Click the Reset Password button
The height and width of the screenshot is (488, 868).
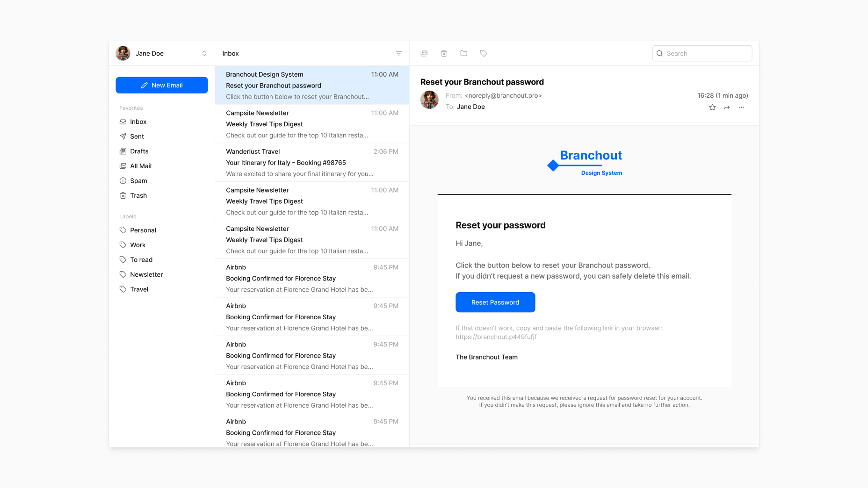tap(495, 302)
